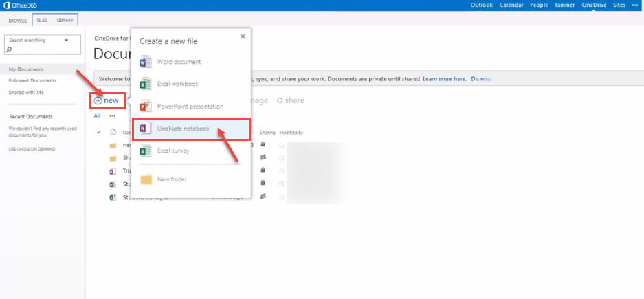Open Sites from the top bar
This screenshot has height=299, width=644.
[619, 5]
